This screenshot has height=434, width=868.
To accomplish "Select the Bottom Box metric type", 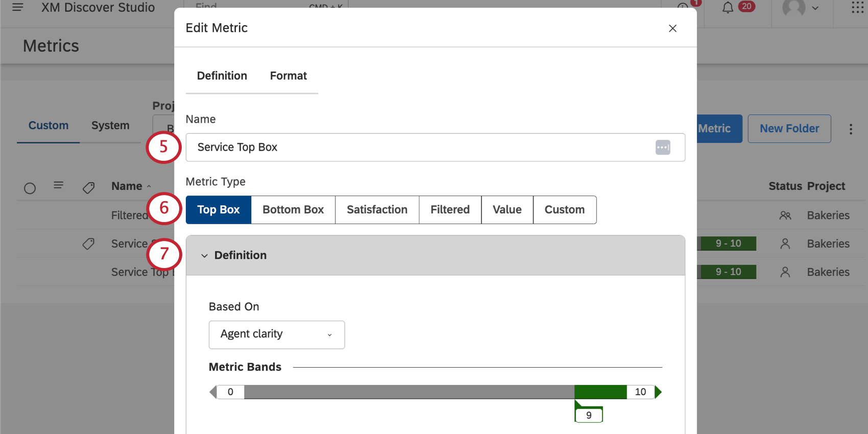I will [x=293, y=210].
